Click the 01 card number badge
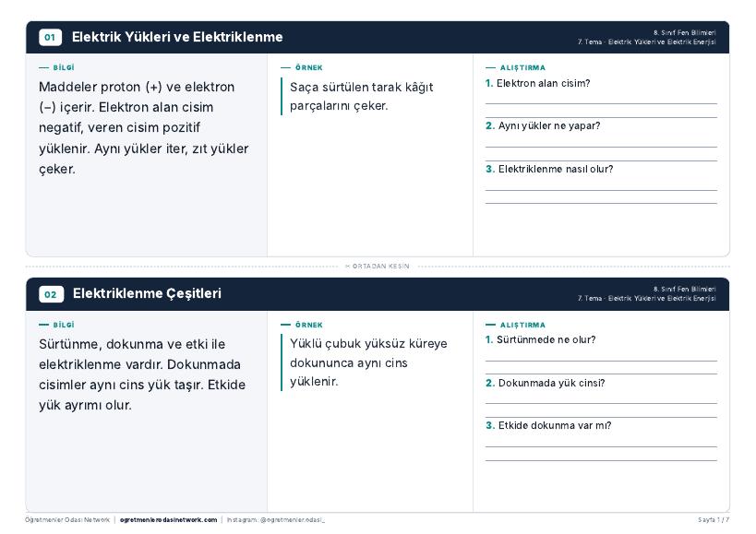Image resolution: width=756 pixels, height=534 pixels. point(50,37)
